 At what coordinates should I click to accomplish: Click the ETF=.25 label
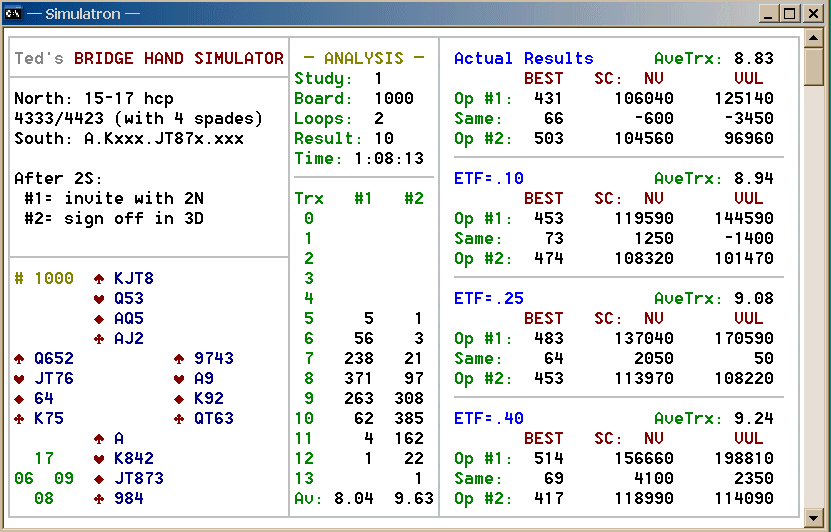488,298
